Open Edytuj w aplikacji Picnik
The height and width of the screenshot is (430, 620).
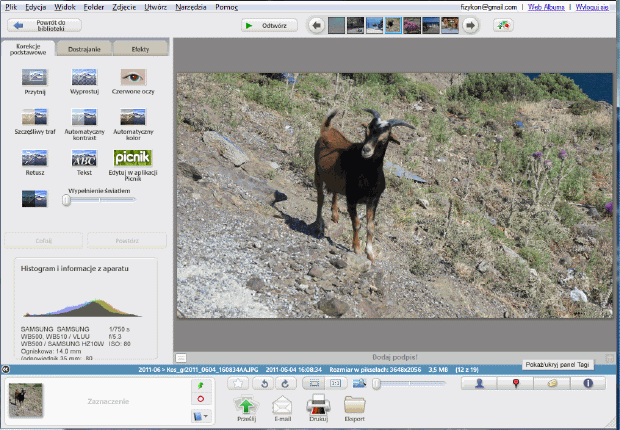tap(132, 159)
